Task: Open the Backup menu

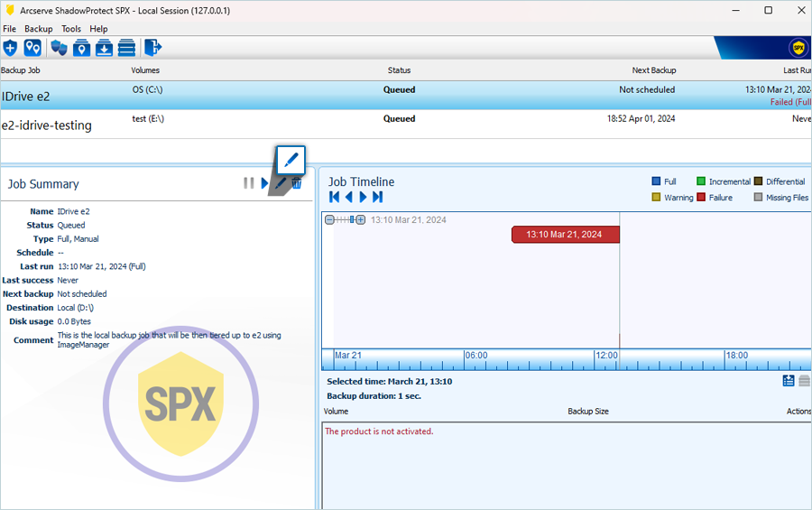Action: pos(38,29)
